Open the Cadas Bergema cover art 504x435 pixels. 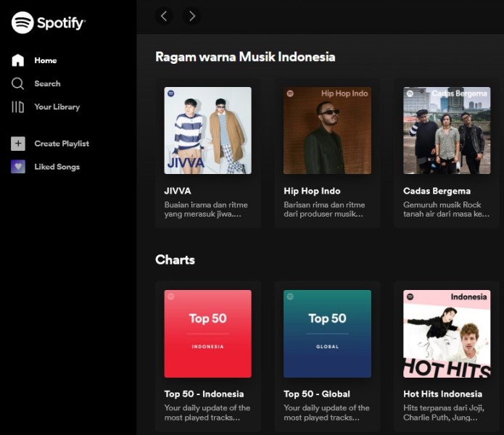tap(447, 130)
